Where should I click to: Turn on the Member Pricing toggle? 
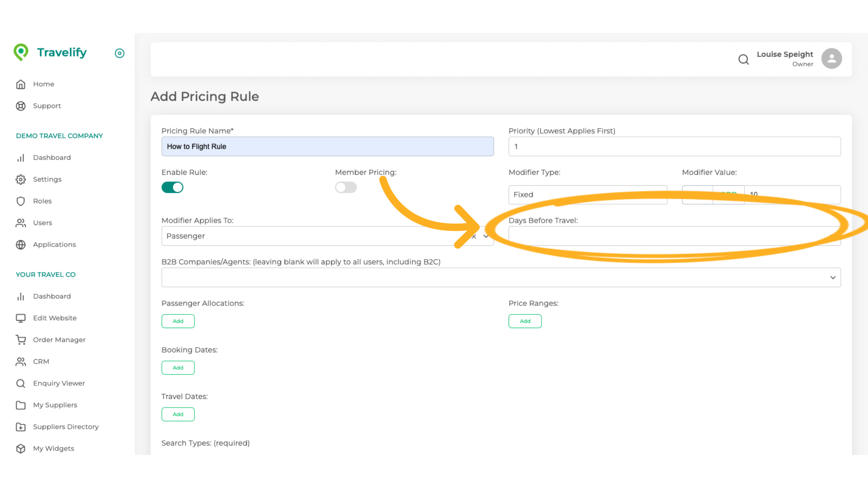(346, 188)
